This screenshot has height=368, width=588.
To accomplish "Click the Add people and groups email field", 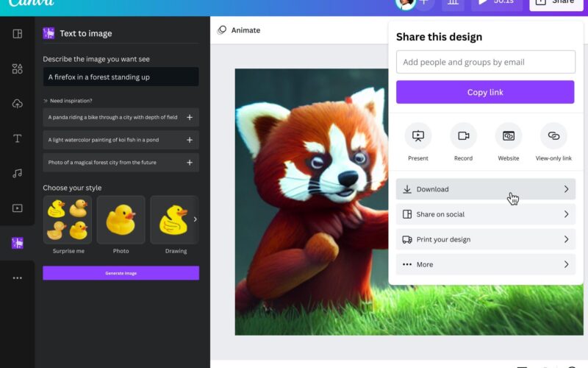I will click(x=486, y=62).
